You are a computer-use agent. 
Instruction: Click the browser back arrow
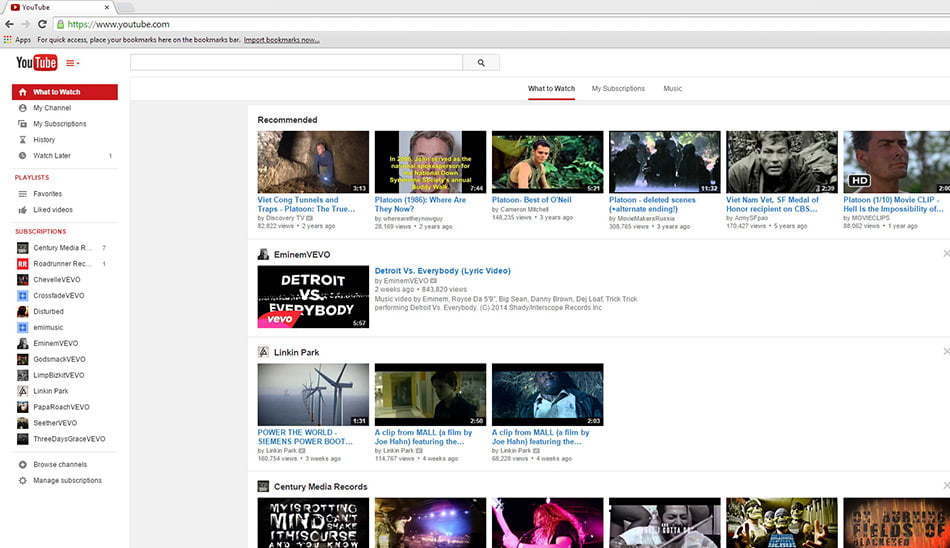tap(9, 24)
